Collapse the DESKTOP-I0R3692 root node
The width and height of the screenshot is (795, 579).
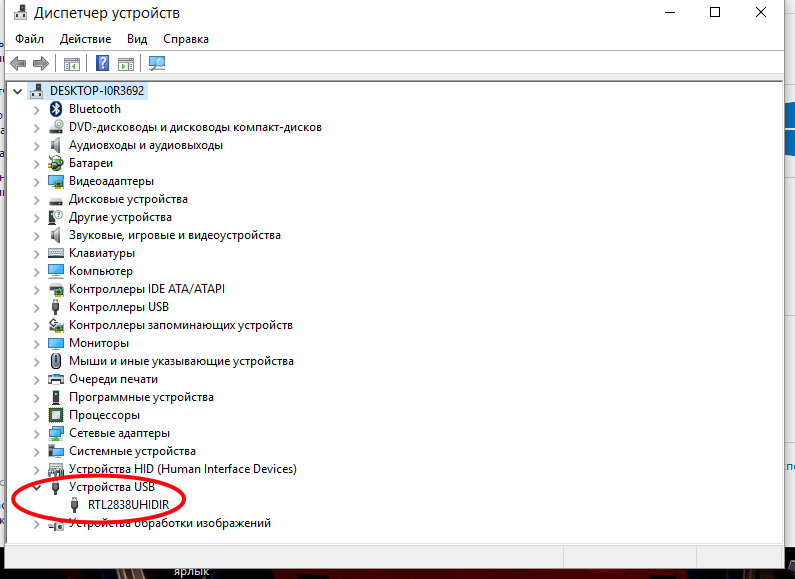18,91
